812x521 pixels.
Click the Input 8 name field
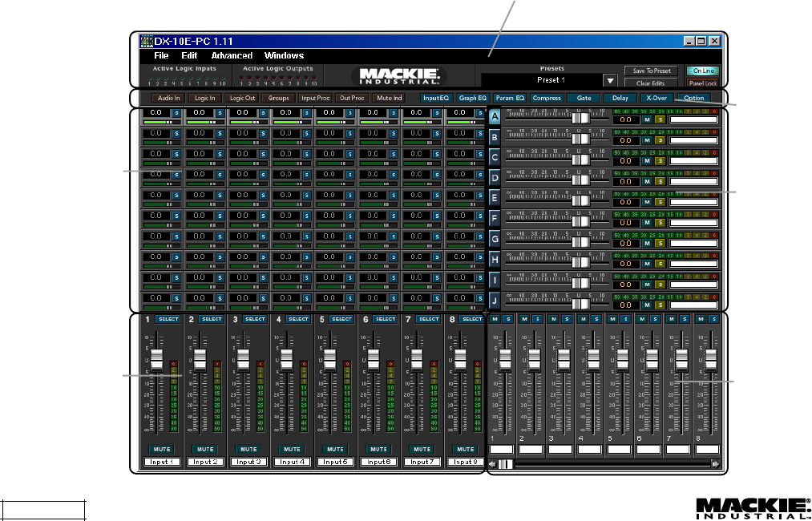point(464,462)
